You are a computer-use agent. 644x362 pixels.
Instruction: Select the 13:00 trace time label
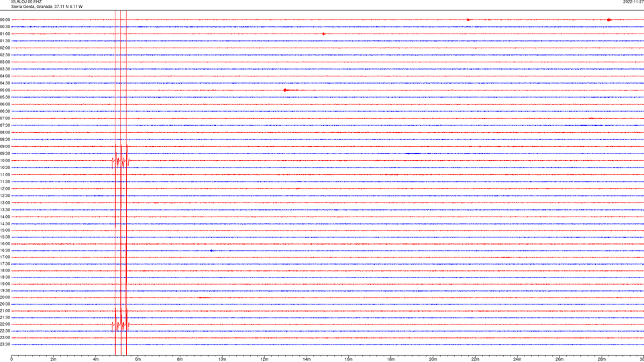[x=5, y=202]
